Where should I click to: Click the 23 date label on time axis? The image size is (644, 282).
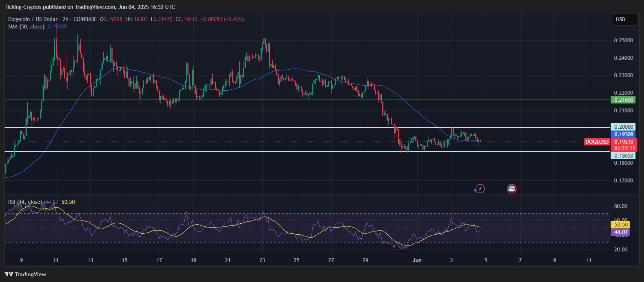click(262, 260)
